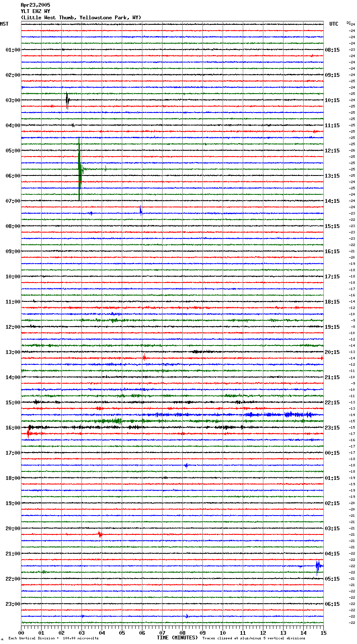Click the 06:15 UTC time label
Screen dimensions: 357x644
pyautogui.click(x=332, y=604)
